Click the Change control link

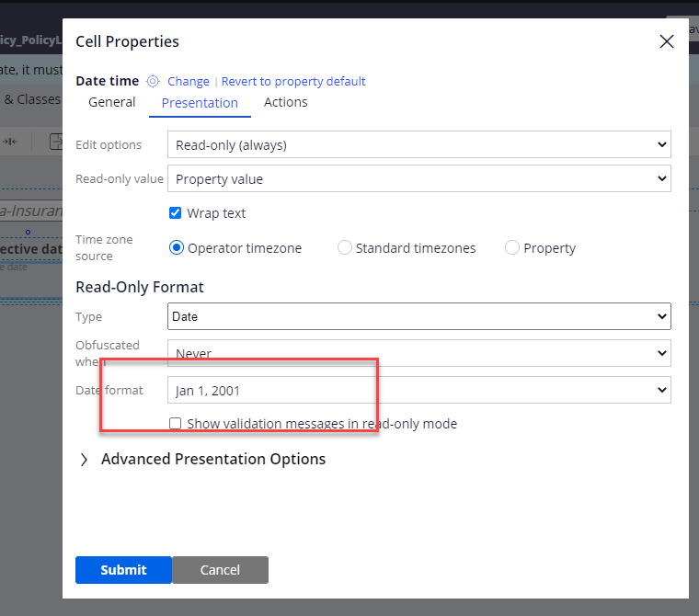pos(189,81)
